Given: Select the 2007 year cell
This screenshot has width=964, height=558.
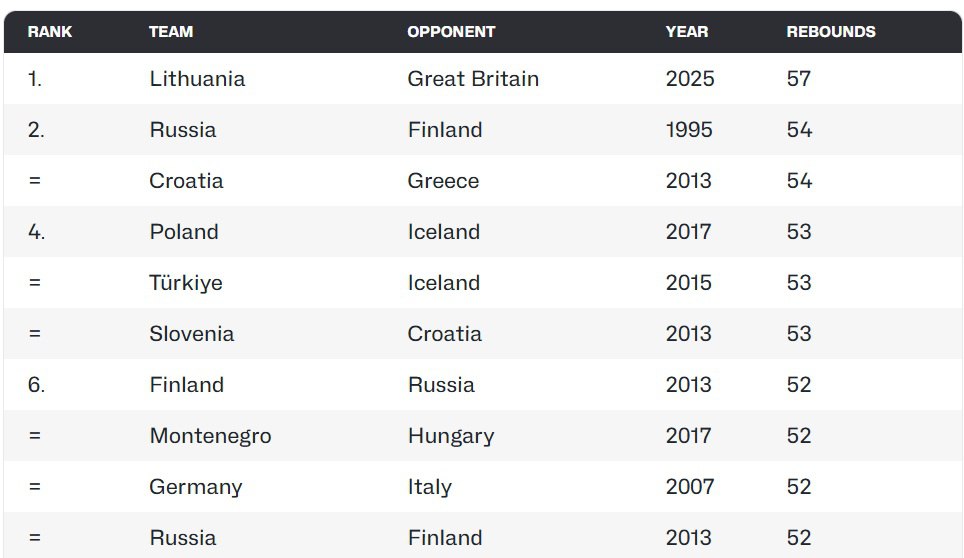Looking at the screenshot, I should click(690, 487).
